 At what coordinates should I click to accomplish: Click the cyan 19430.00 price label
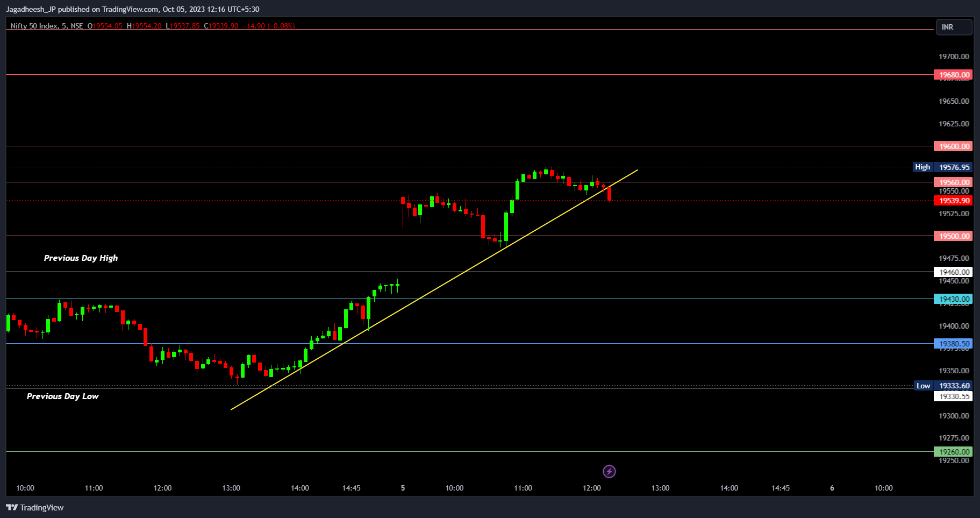953,299
